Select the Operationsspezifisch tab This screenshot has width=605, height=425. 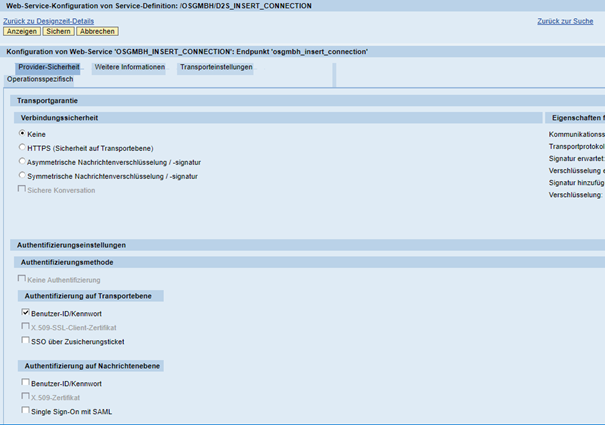tap(40, 79)
